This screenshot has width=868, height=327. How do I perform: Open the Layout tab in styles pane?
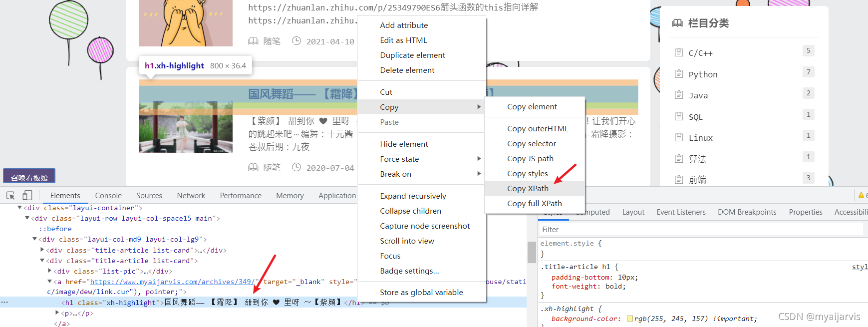(633, 212)
